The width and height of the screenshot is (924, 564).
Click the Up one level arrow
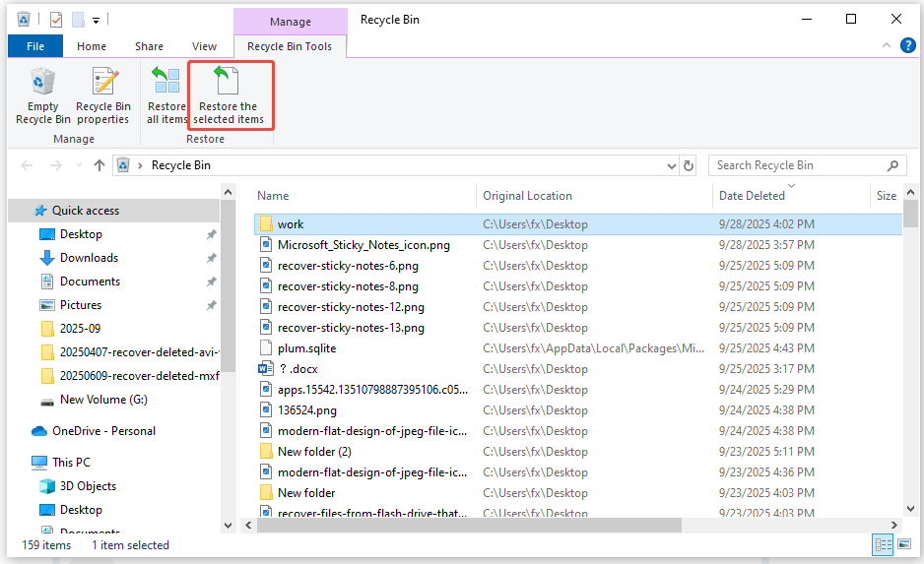[99, 165]
